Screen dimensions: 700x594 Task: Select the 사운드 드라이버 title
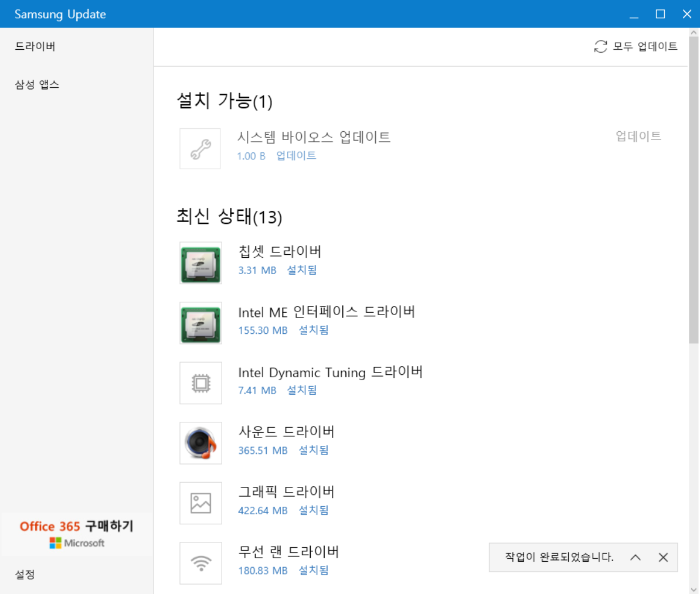click(x=286, y=432)
